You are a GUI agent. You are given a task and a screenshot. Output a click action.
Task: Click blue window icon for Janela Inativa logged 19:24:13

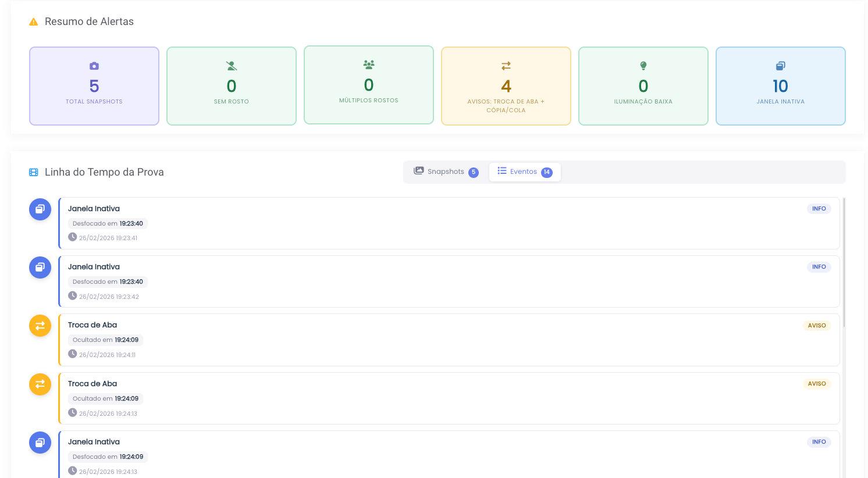click(40, 443)
